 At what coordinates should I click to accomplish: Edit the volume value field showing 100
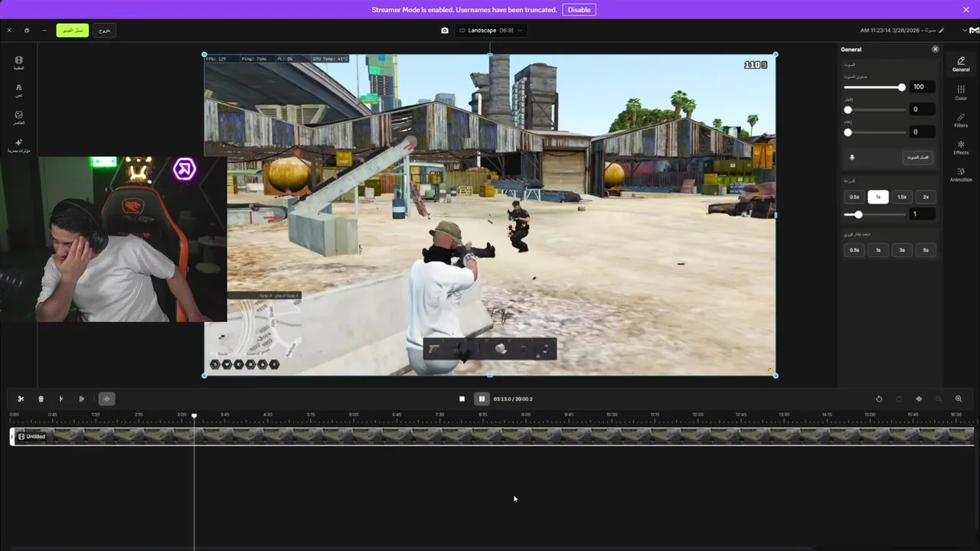click(x=922, y=87)
